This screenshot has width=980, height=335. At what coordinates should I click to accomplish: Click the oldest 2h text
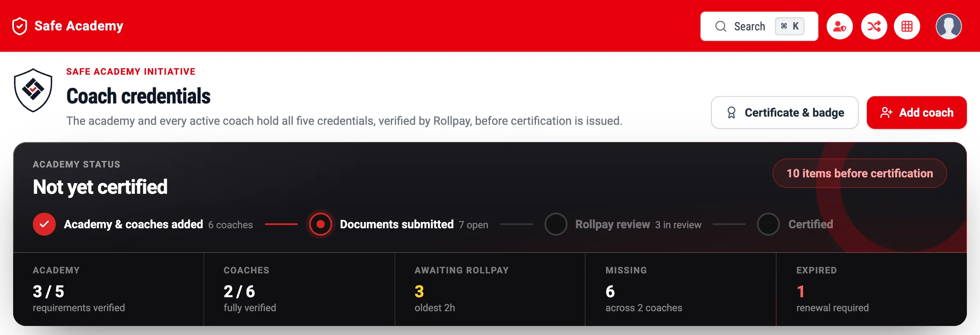tap(435, 308)
